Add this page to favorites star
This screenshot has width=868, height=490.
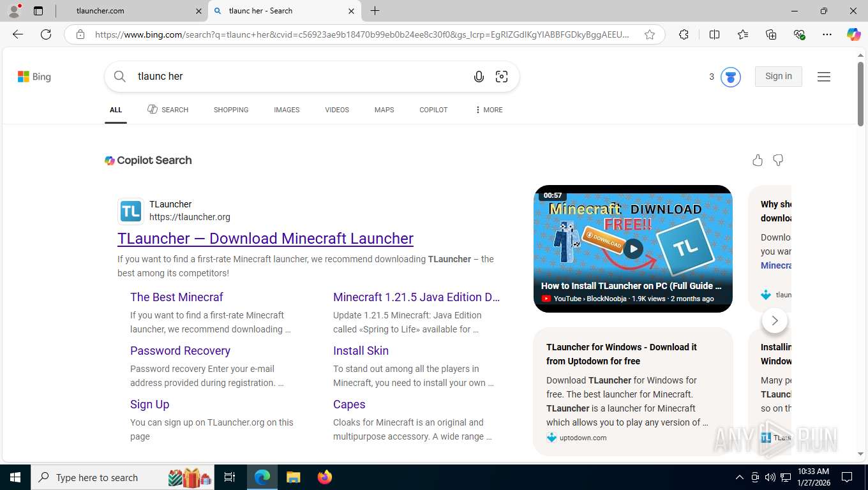650,34
